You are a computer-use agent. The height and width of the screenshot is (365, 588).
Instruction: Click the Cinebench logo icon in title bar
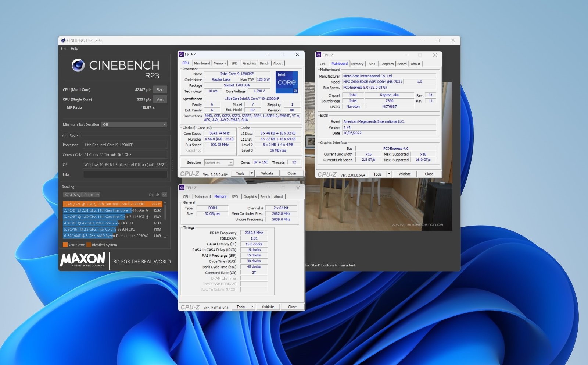[x=63, y=40]
